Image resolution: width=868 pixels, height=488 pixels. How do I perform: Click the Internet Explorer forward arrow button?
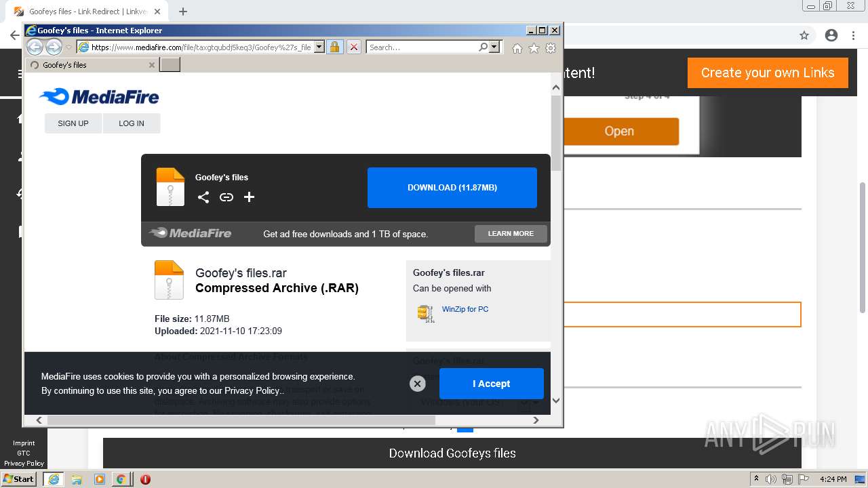(x=54, y=47)
